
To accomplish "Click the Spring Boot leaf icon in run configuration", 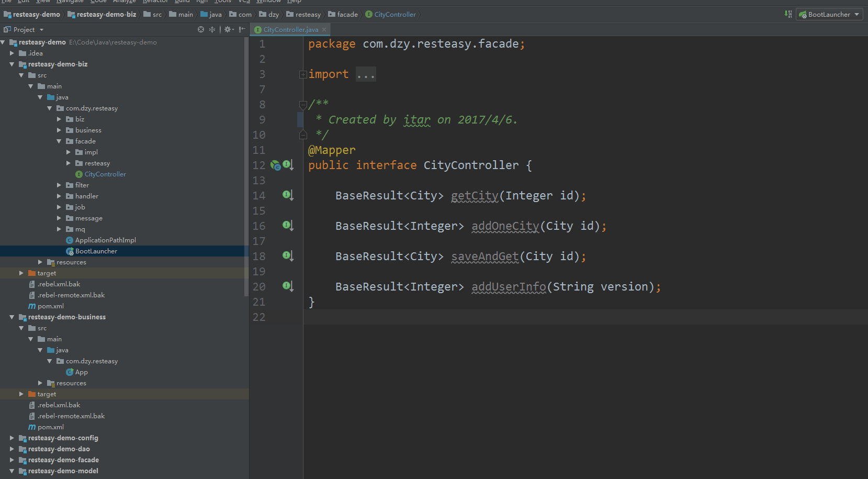I will (x=803, y=15).
